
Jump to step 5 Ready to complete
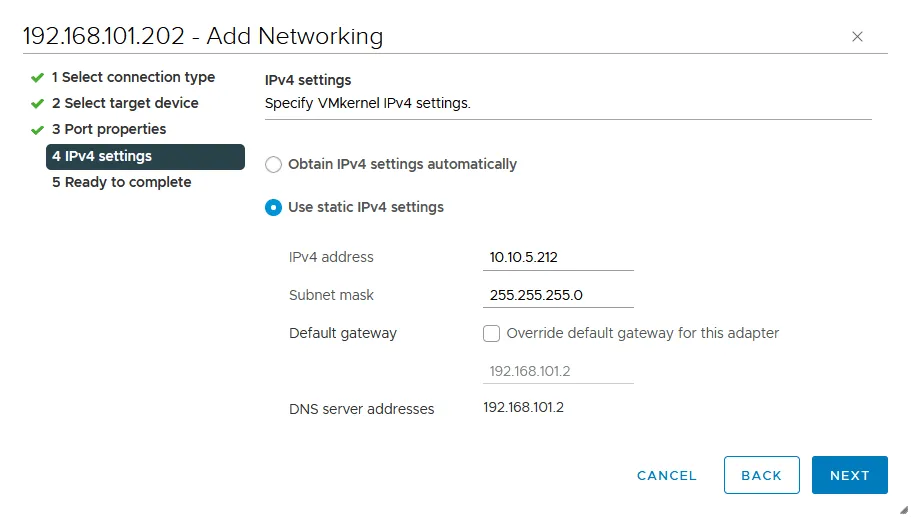pos(121,182)
